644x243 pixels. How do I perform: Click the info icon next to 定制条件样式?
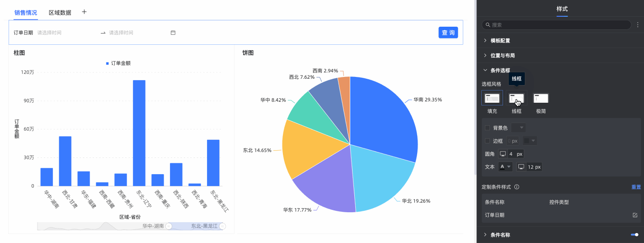tap(517, 187)
